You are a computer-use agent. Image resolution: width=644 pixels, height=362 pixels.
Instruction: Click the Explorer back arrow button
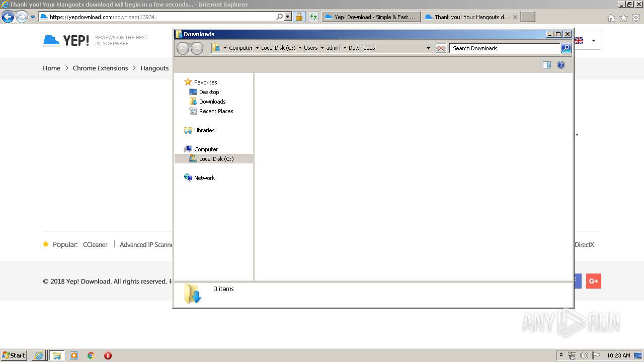click(183, 48)
